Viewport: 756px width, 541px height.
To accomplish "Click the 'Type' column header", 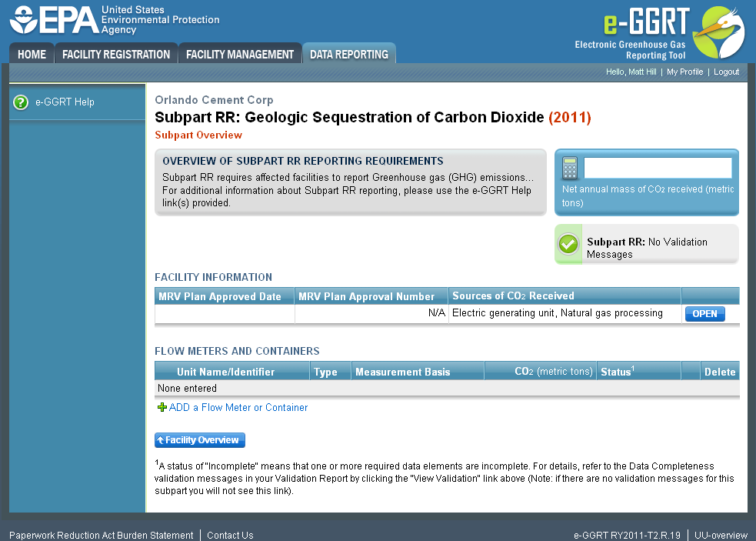I will click(330, 372).
